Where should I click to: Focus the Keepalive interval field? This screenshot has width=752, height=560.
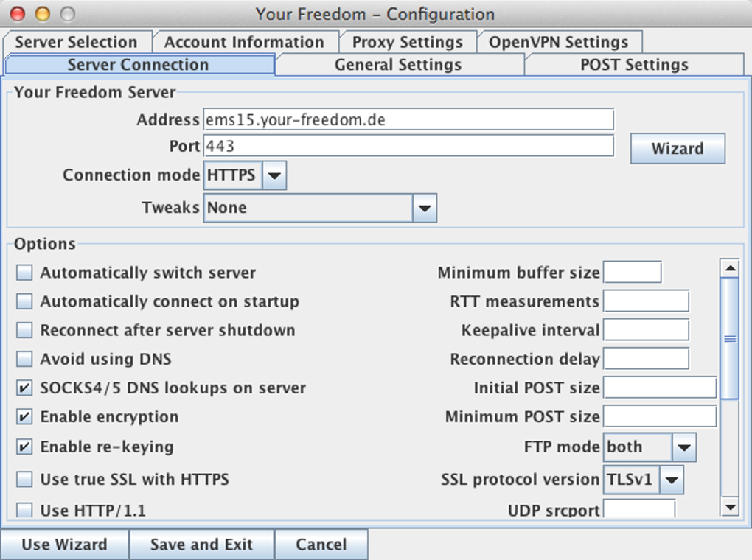coord(645,331)
